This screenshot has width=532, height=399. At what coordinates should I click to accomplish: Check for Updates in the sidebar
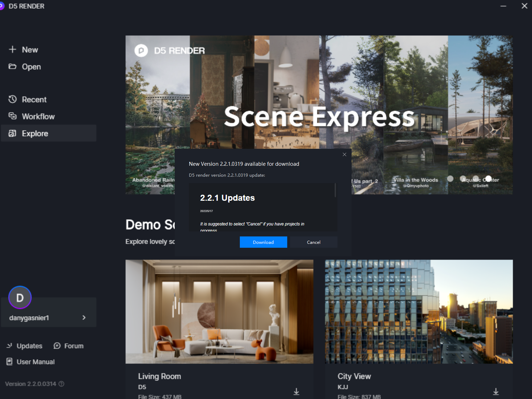[24, 346]
